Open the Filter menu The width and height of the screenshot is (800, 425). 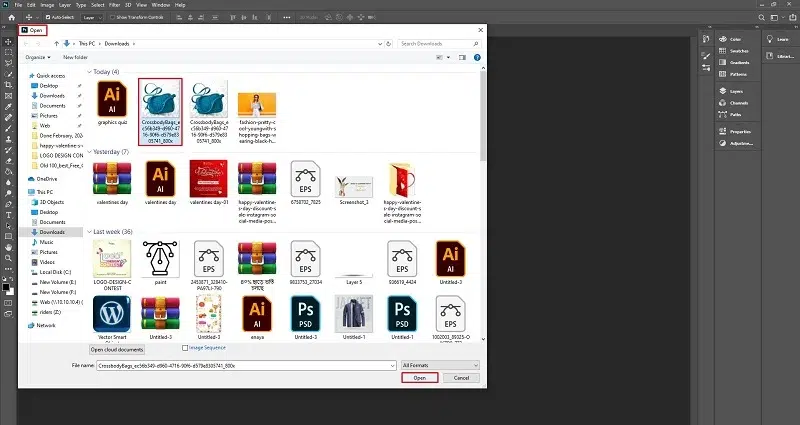tap(114, 5)
